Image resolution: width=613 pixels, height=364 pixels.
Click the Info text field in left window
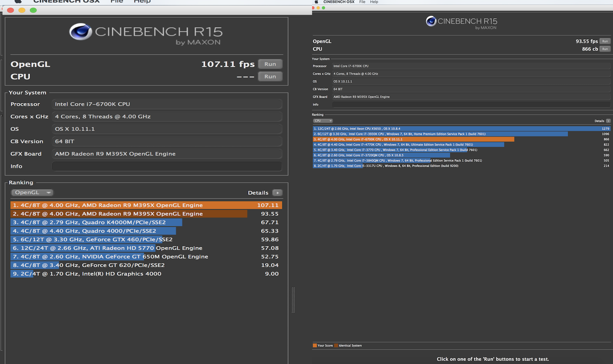point(167,166)
